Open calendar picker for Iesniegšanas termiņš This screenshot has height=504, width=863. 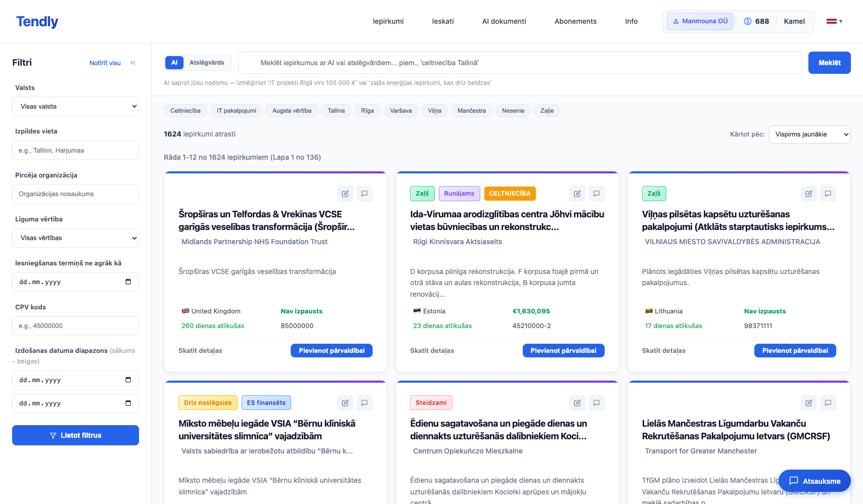tap(128, 282)
